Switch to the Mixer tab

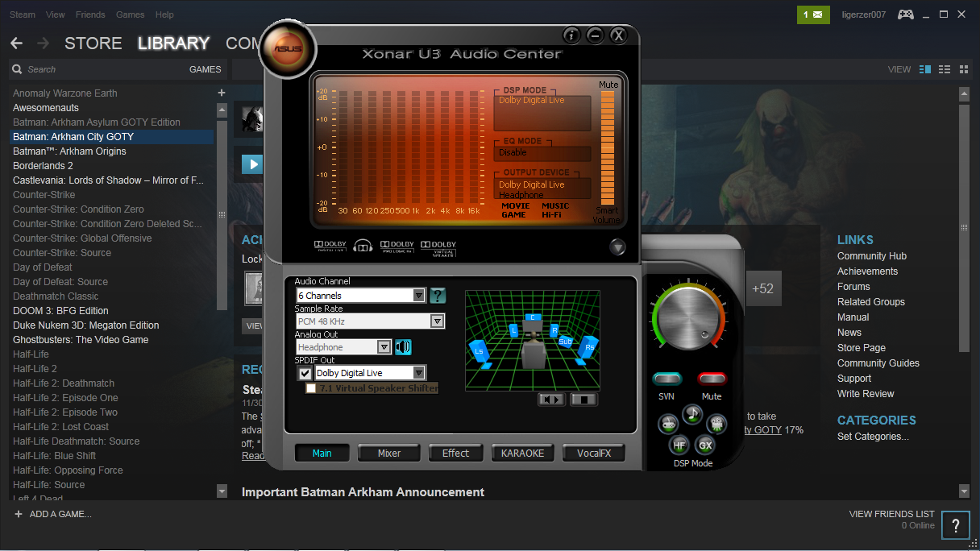[389, 453]
